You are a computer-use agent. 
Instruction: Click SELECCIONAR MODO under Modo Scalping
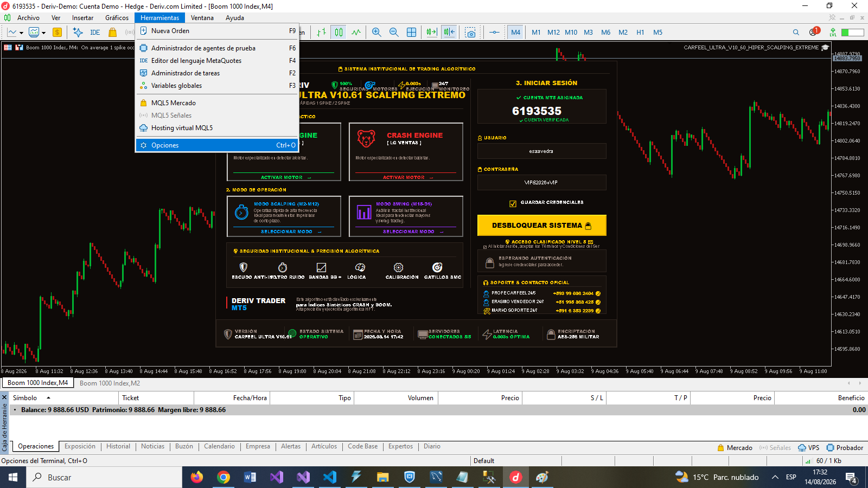[291, 232]
